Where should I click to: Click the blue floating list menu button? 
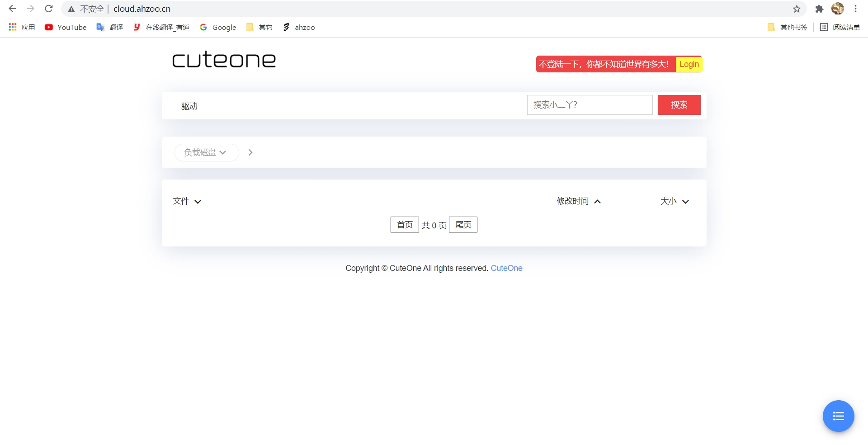point(838,416)
